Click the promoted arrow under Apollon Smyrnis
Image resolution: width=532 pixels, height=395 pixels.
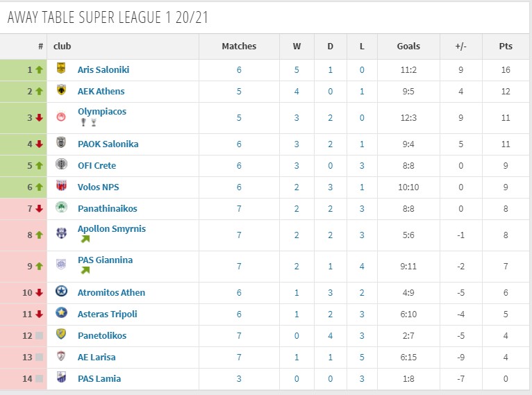[x=85, y=239]
